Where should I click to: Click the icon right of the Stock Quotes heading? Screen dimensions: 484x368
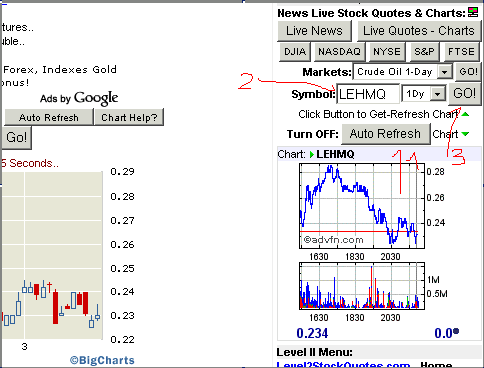point(473,12)
